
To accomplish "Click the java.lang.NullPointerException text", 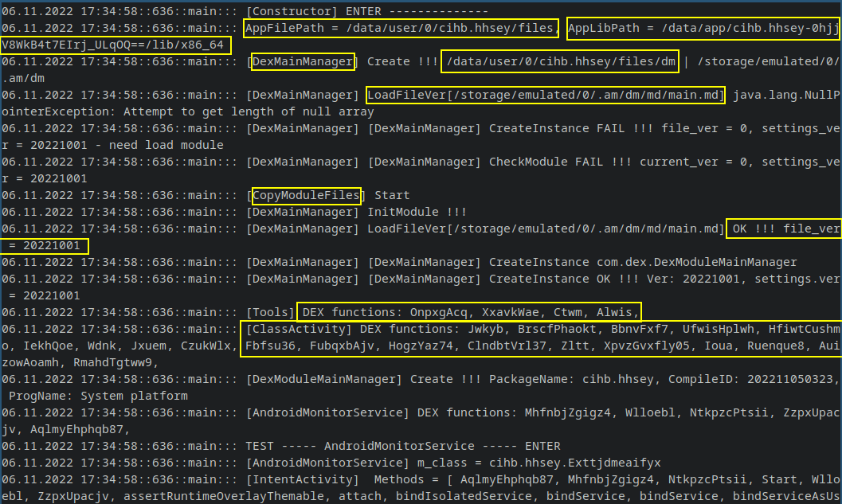I will (785, 96).
